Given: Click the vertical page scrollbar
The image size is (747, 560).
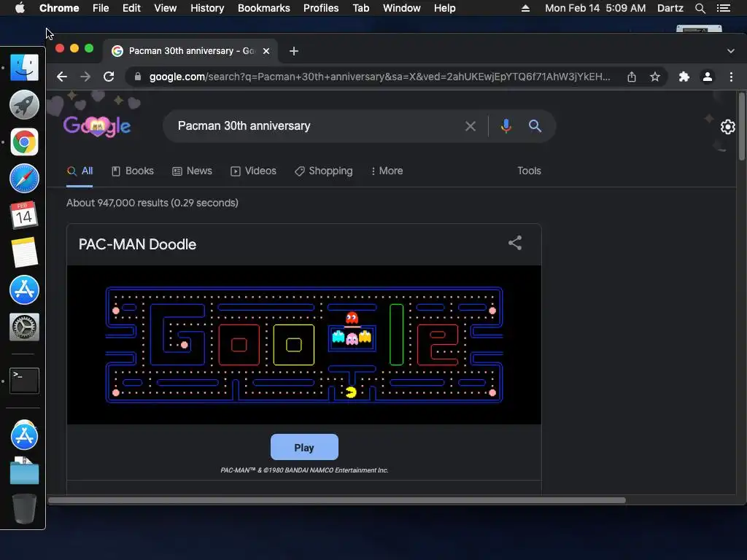Looking at the screenshot, I should pyautogui.click(x=741, y=126).
